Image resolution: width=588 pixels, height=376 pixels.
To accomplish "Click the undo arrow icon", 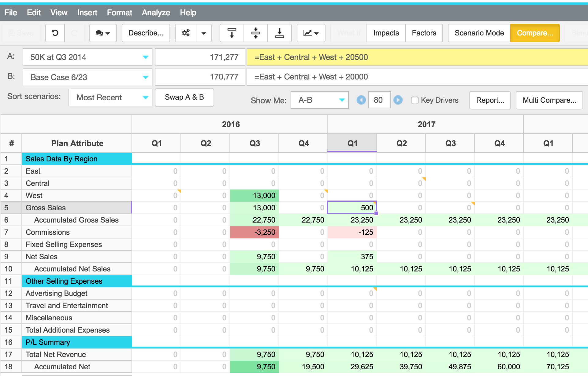I will pos(55,33).
